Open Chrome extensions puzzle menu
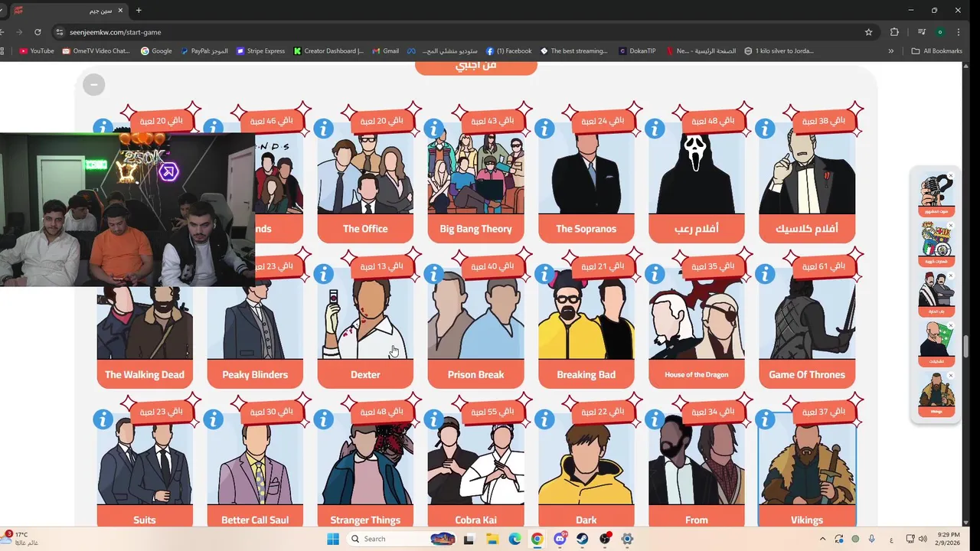Viewport: 980px width, 551px height. (x=894, y=32)
